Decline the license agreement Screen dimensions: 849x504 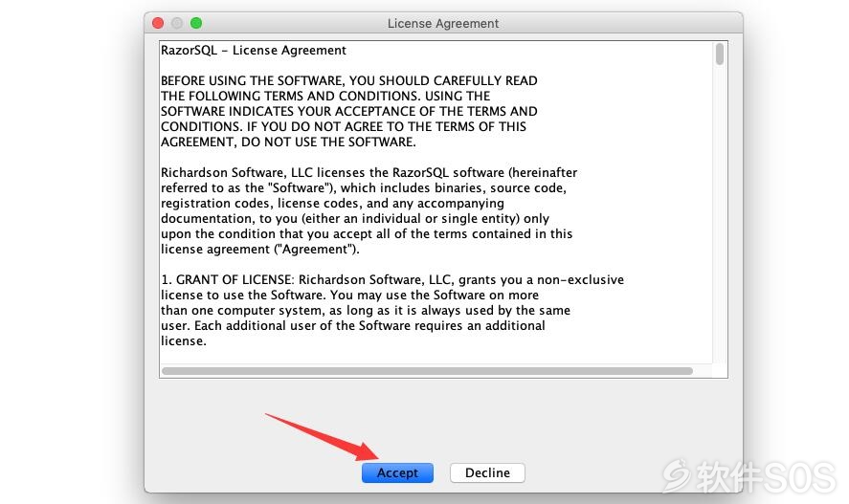coord(487,472)
